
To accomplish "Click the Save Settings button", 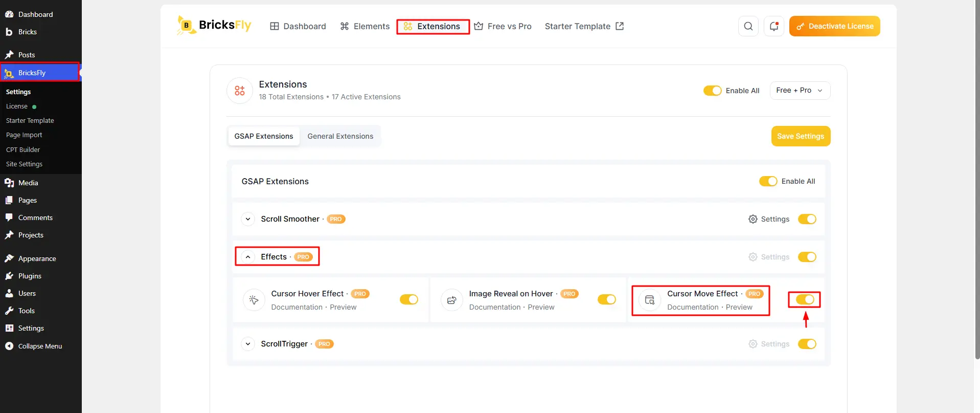I will (801, 136).
